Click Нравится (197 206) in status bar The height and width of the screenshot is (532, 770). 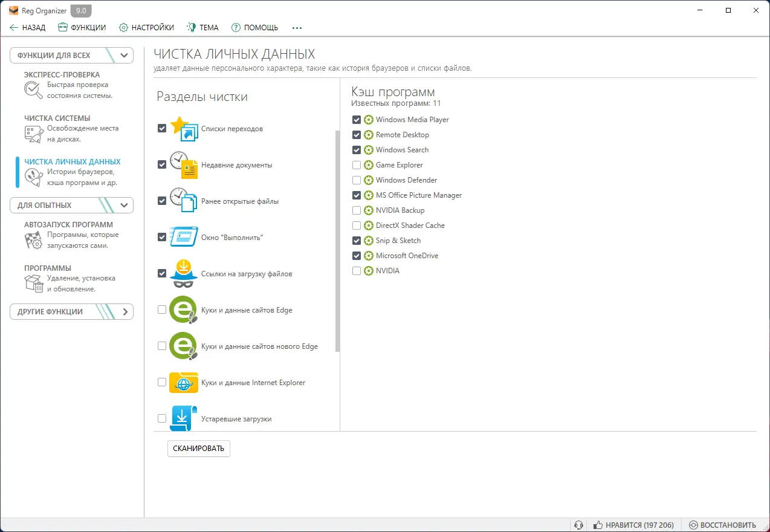(633, 525)
